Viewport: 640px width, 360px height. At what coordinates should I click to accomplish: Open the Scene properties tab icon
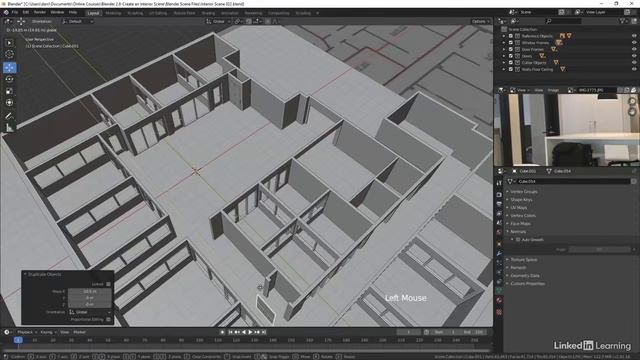499,223
